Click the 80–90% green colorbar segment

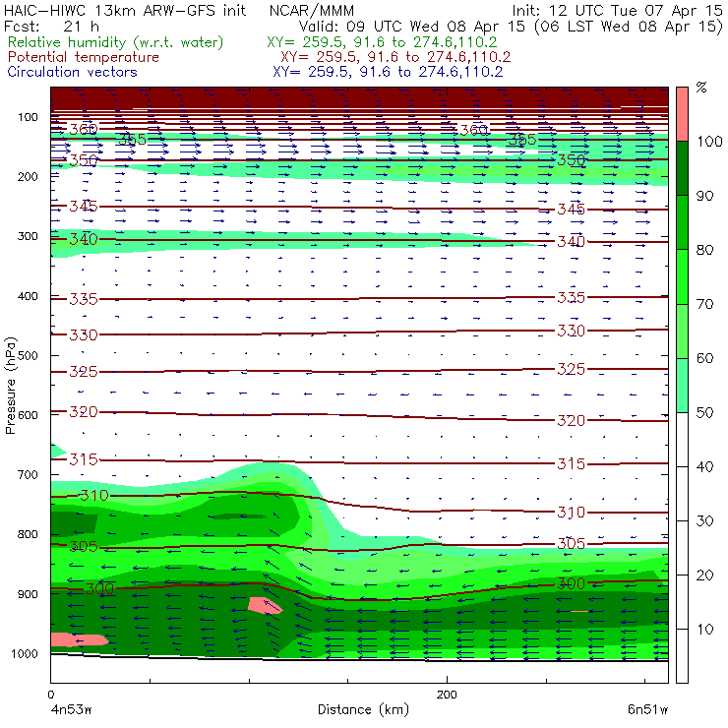click(x=682, y=222)
